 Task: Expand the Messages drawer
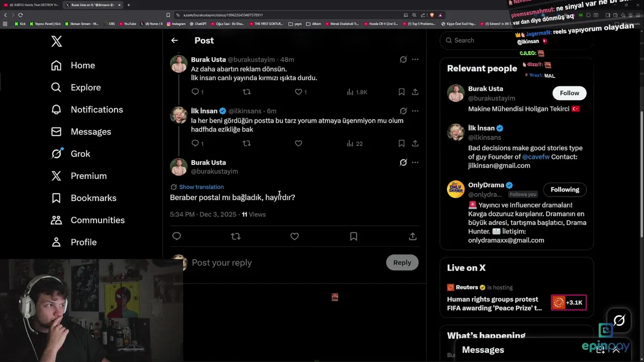pyautogui.click(x=616, y=350)
